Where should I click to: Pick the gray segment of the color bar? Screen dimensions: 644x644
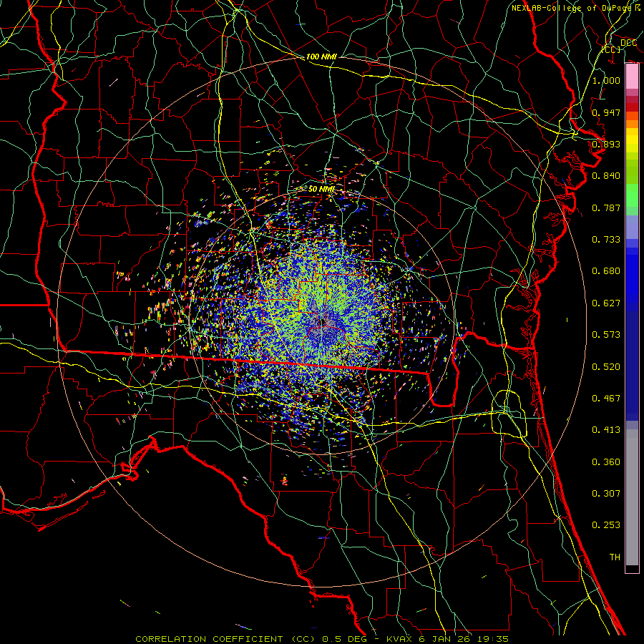click(x=632, y=497)
